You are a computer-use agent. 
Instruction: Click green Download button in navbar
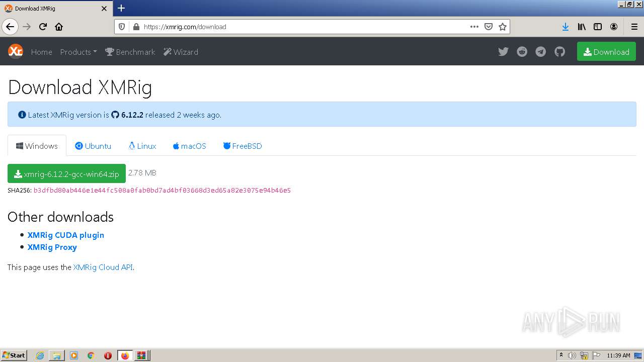(606, 52)
